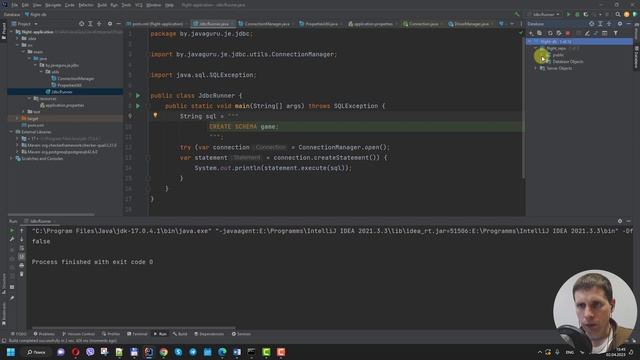
Task: Click the red Disconnect icon in Database toolbar
Action: 568,33
